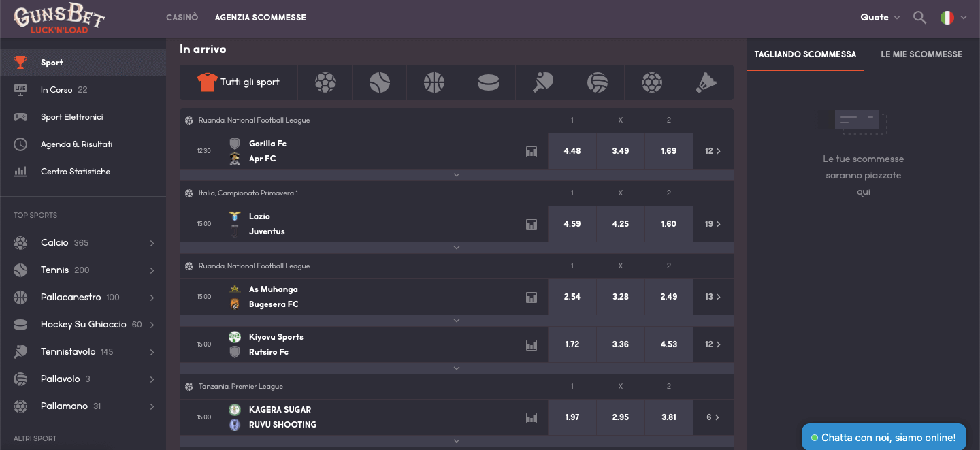Switch to the Agenzia Scommesse tab

coord(261,17)
